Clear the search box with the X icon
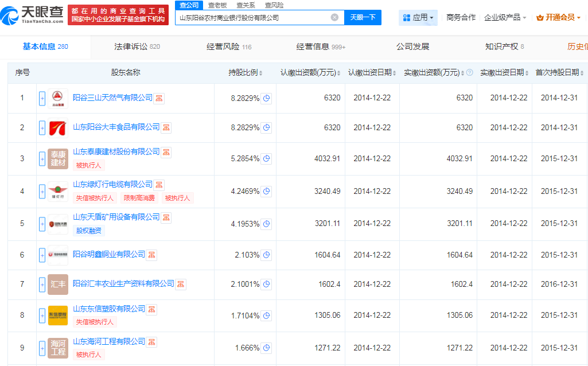This screenshot has height=366, width=588. 334,17
